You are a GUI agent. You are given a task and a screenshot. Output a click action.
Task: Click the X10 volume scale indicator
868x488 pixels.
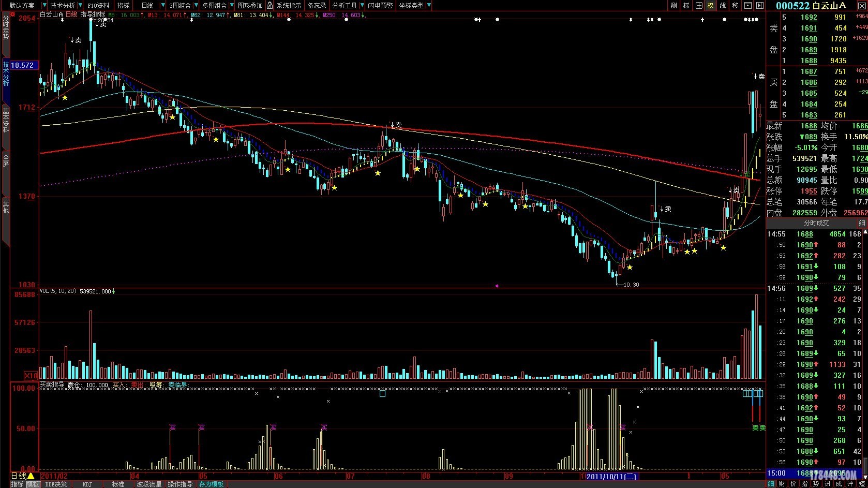[31, 376]
